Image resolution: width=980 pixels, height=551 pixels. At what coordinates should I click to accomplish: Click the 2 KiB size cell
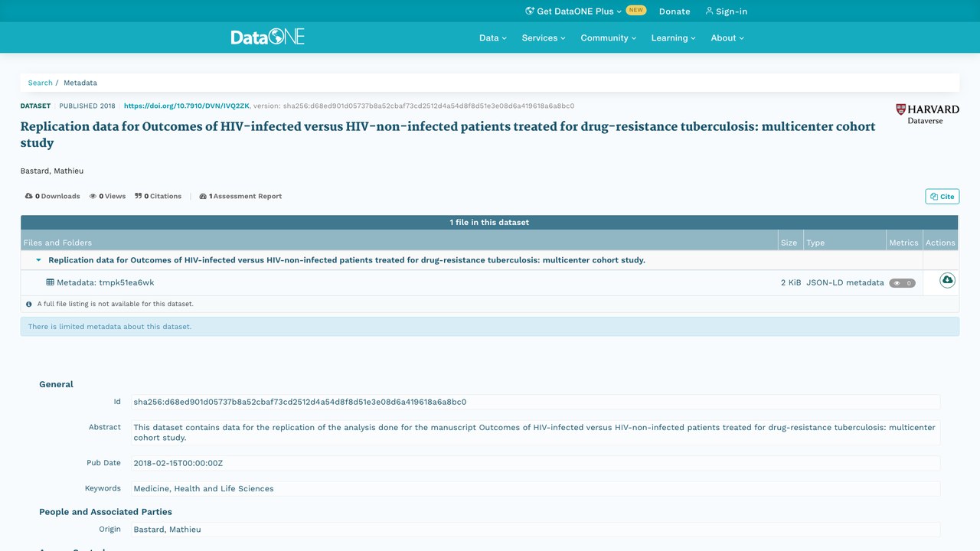[x=791, y=282]
